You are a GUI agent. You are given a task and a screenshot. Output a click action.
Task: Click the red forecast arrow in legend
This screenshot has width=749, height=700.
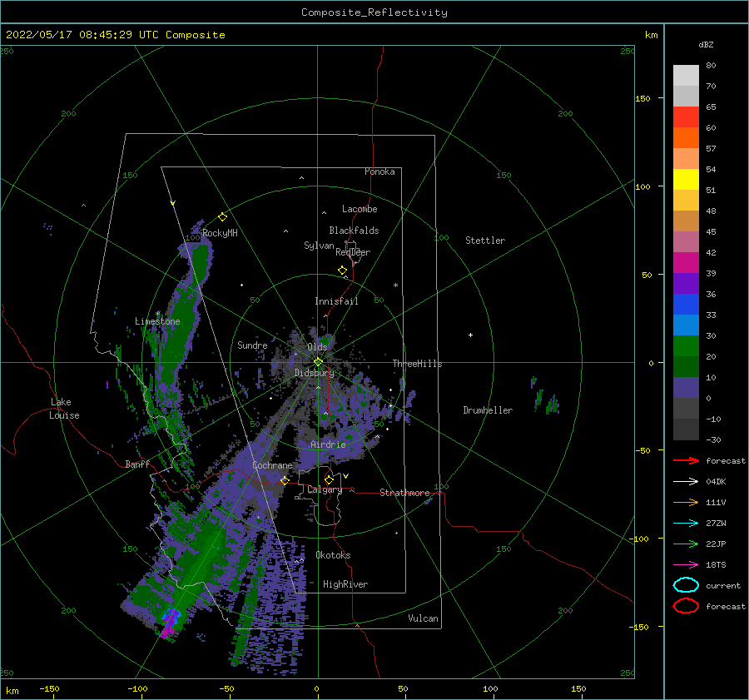click(686, 460)
